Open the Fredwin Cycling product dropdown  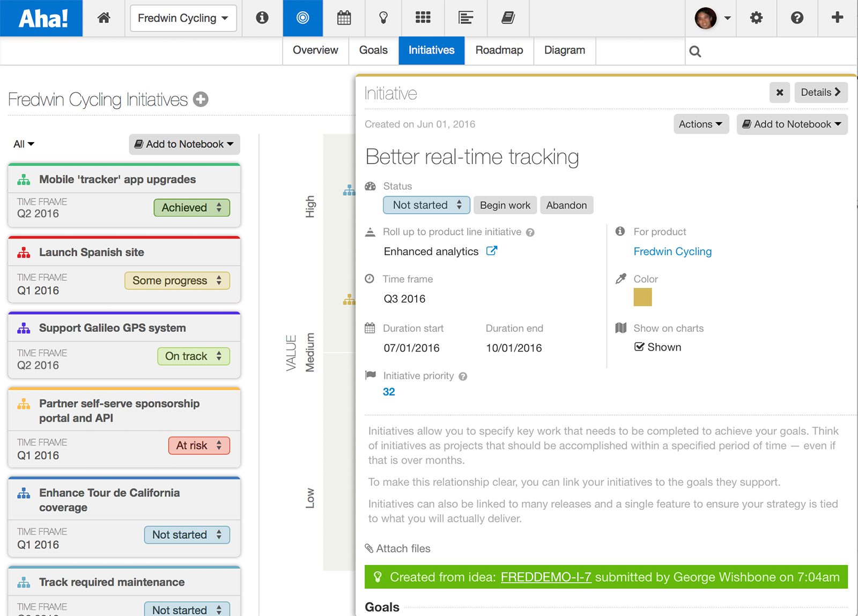[x=183, y=18]
